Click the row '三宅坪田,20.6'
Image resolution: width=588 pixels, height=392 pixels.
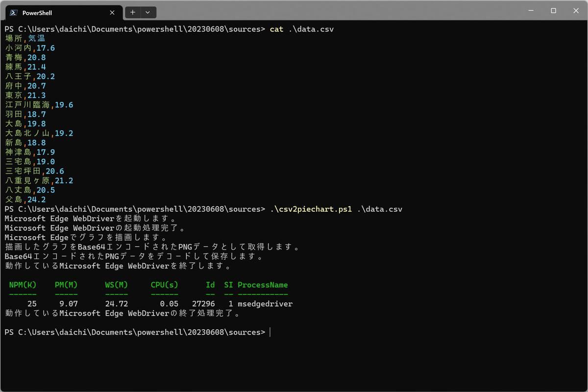tap(34, 171)
